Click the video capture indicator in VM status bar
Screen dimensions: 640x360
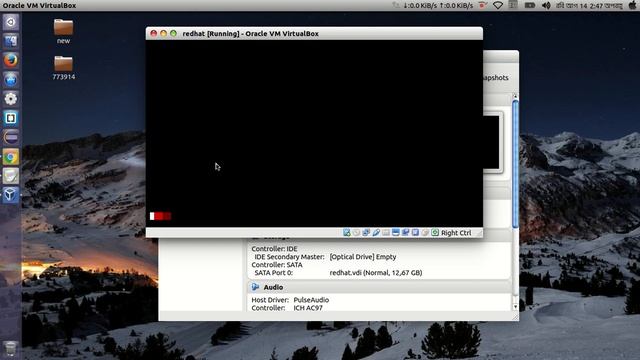pyautogui.click(x=405, y=233)
